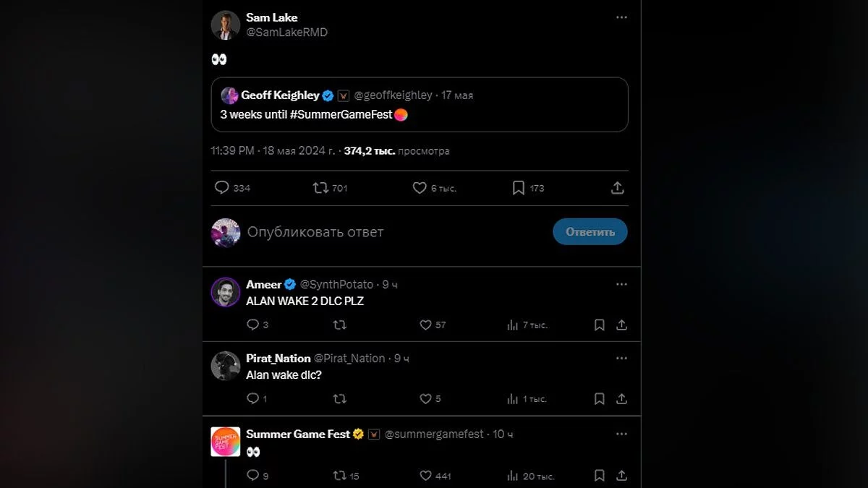Reply to Ameer's comment

[252, 325]
